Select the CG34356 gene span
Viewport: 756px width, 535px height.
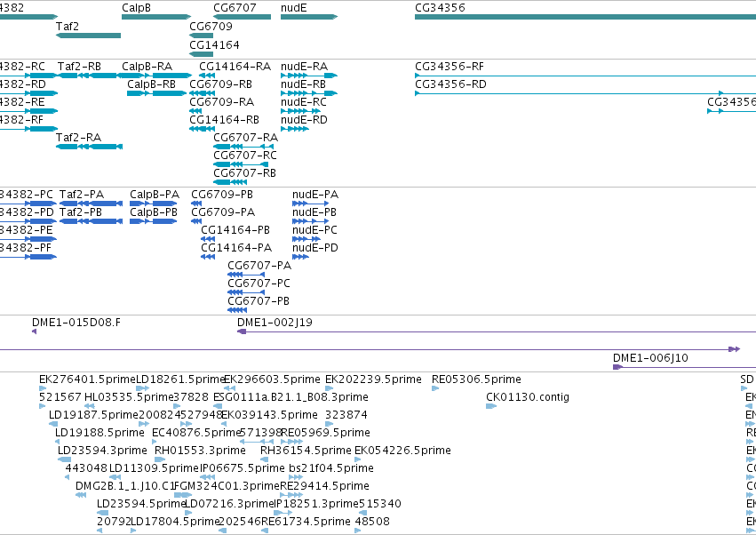pos(585,17)
